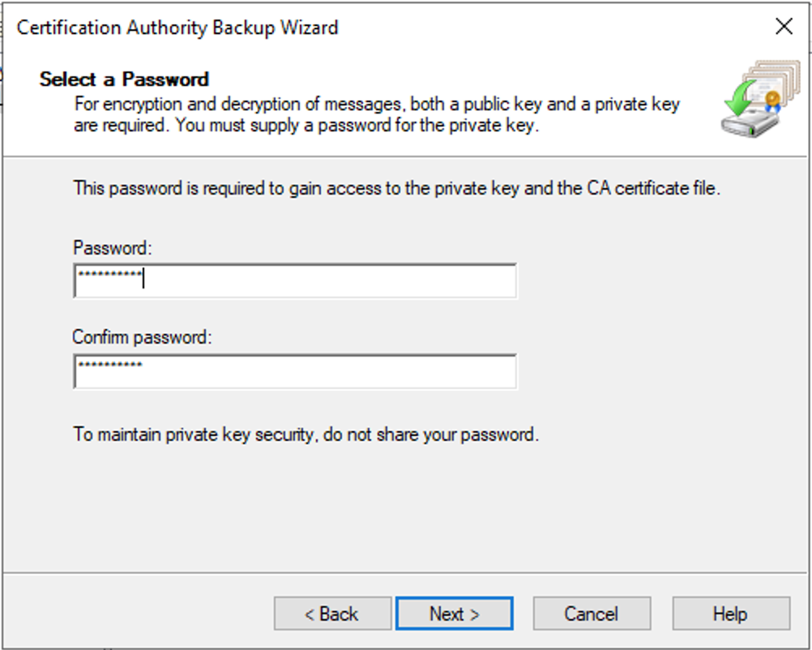This screenshot has width=812, height=650.
Task: Click the empty gray area below the security note
Action: (405, 511)
